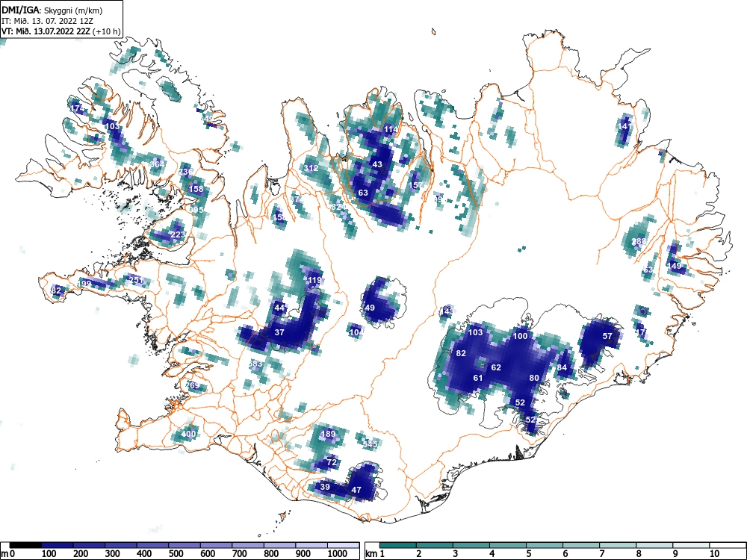Click the visibility value 47 on the map
Image resolution: width=747 pixels, height=560 pixels.
356,490
